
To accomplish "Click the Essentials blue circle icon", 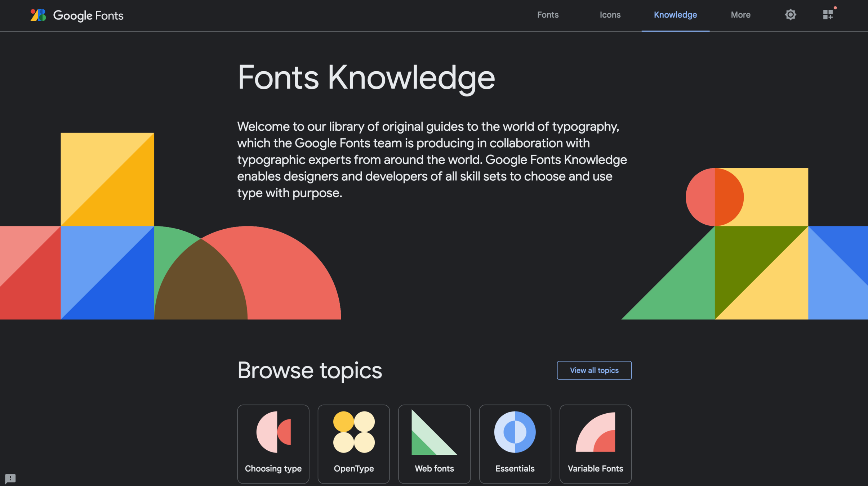I will [515, 432].
